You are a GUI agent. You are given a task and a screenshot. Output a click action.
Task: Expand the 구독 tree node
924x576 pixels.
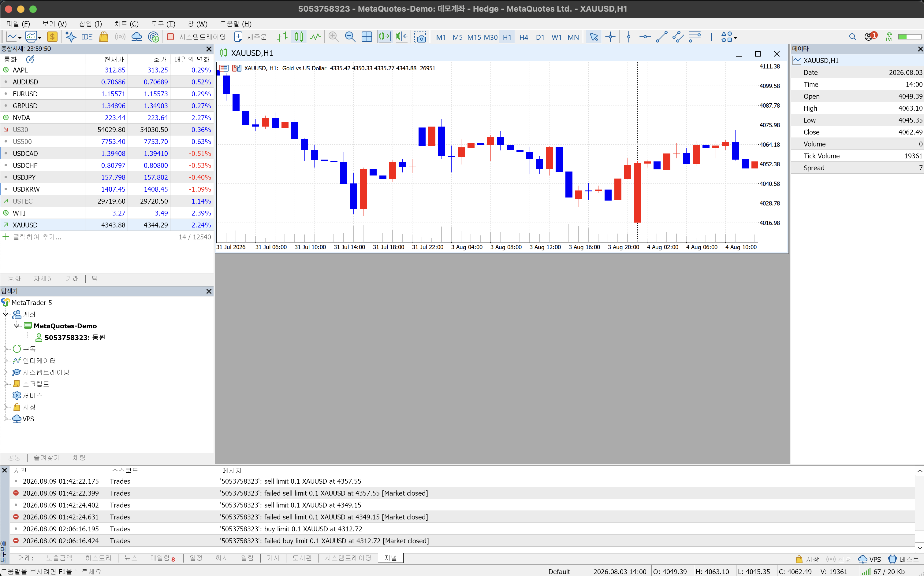click(6, 349)
